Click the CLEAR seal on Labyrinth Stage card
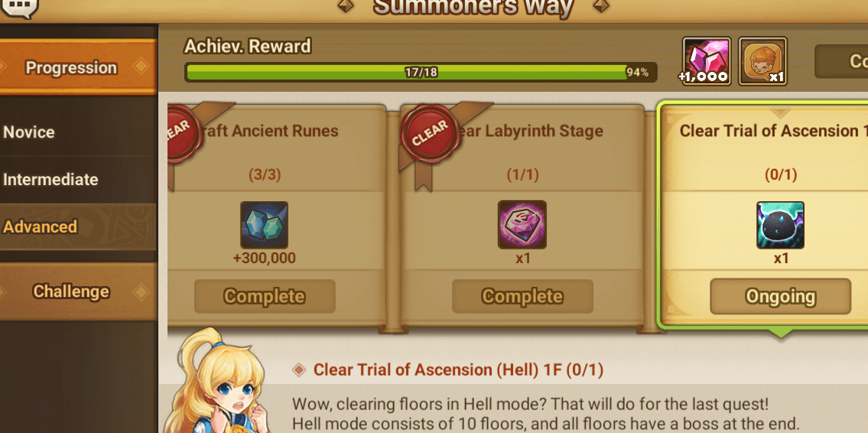 click(x=430, y=133)
